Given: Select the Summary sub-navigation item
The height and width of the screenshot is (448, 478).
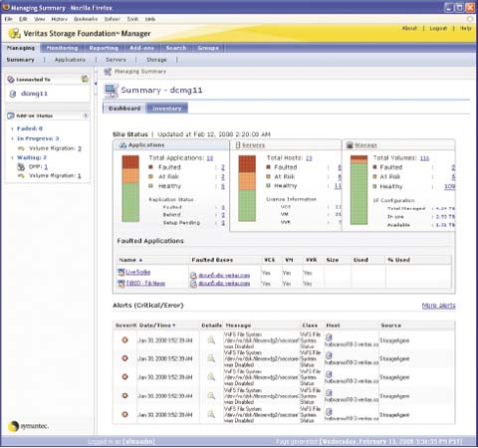Looking at the screenshot, I should (x=20, y=60).
